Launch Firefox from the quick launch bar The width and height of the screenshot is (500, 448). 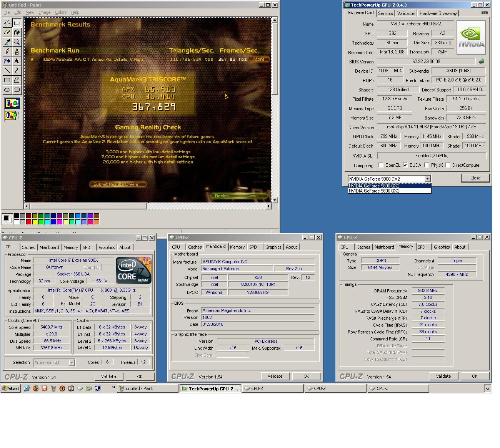(x=35, y=388)
